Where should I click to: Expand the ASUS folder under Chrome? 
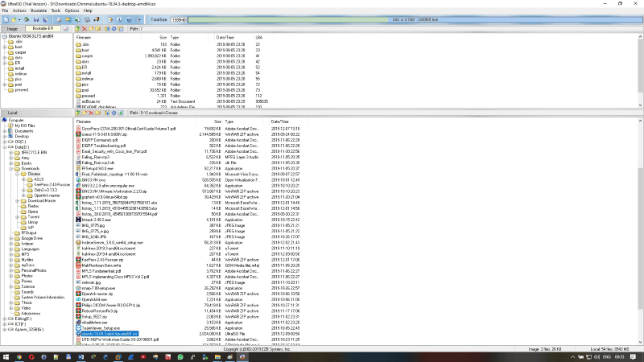(24, 179)
